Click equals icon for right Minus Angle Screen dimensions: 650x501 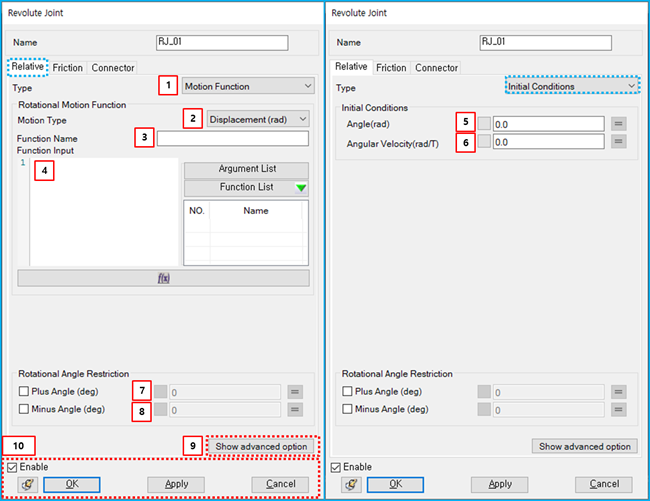click(618, 409)
